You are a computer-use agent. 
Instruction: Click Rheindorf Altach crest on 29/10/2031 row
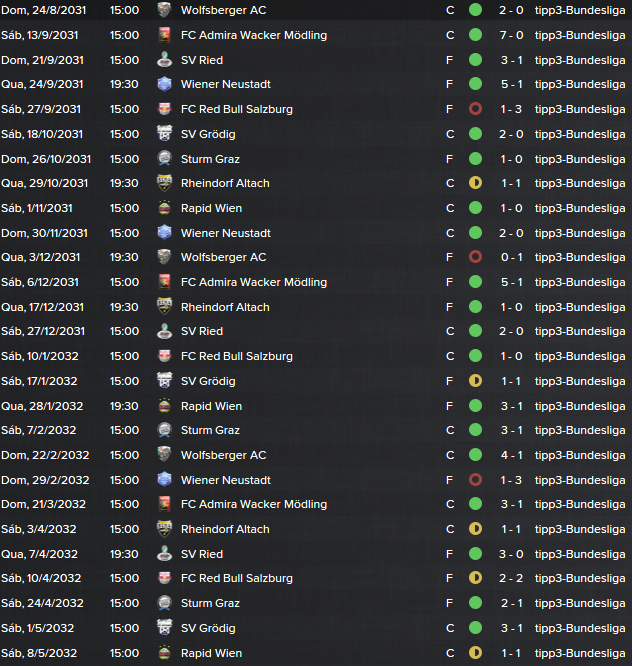pos(164,183)
